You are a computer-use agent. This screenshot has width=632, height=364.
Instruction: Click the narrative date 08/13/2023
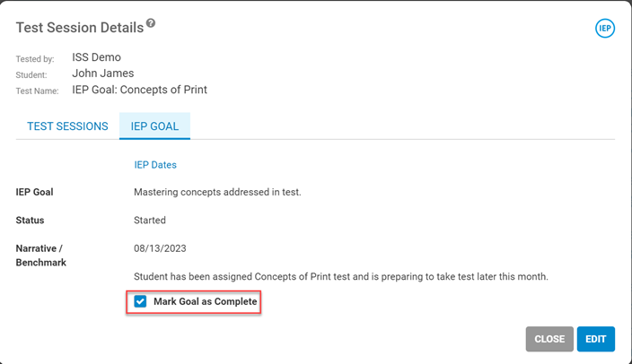[160, 248]
